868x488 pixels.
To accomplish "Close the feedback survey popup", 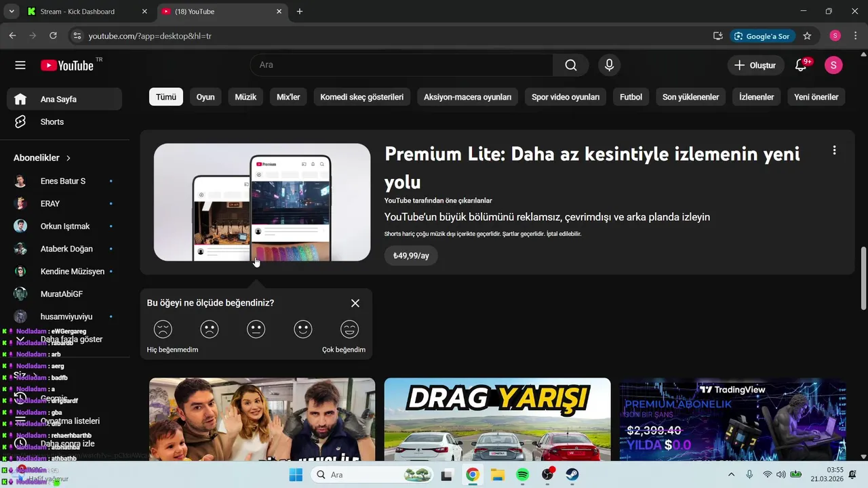I will click(x=355, y=303).
